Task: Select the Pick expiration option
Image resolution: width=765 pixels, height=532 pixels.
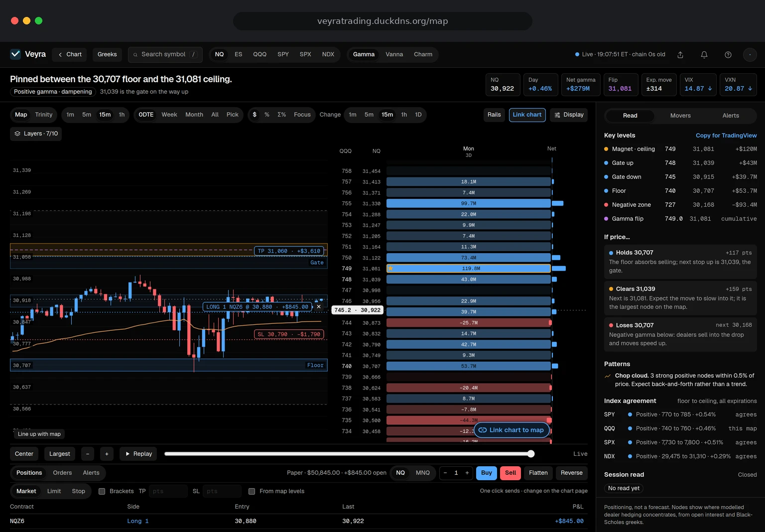Action: [232, 115]
